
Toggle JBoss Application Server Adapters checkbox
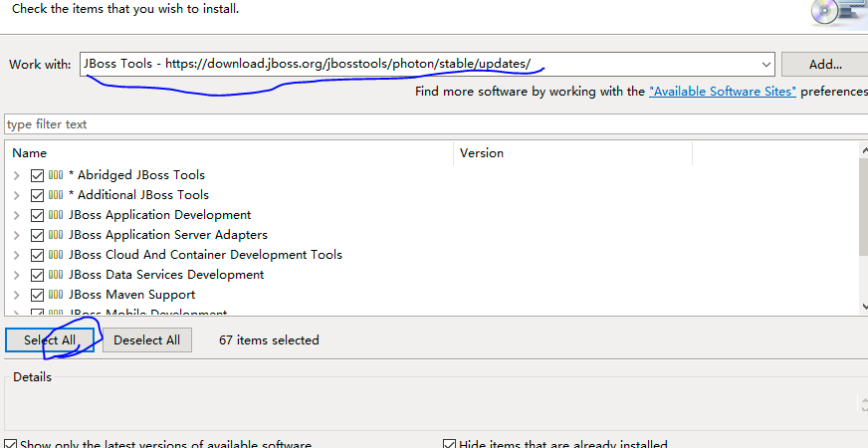(37, 235)
